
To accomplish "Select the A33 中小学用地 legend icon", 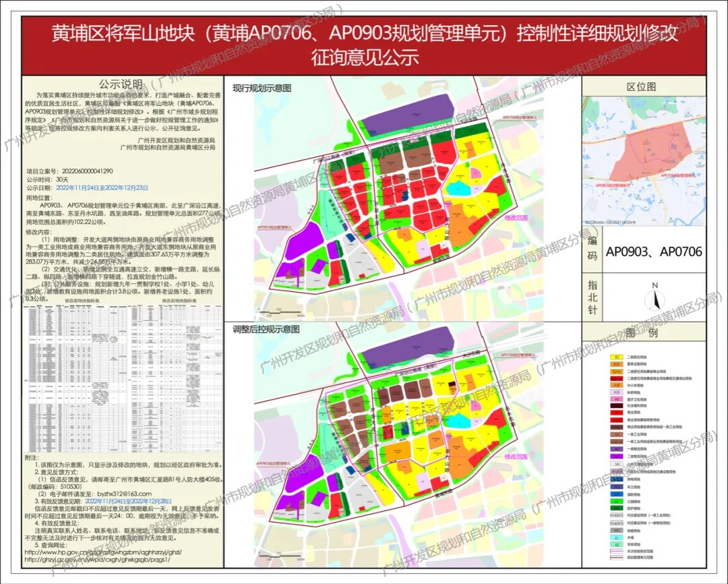I will tap(616, 384).
